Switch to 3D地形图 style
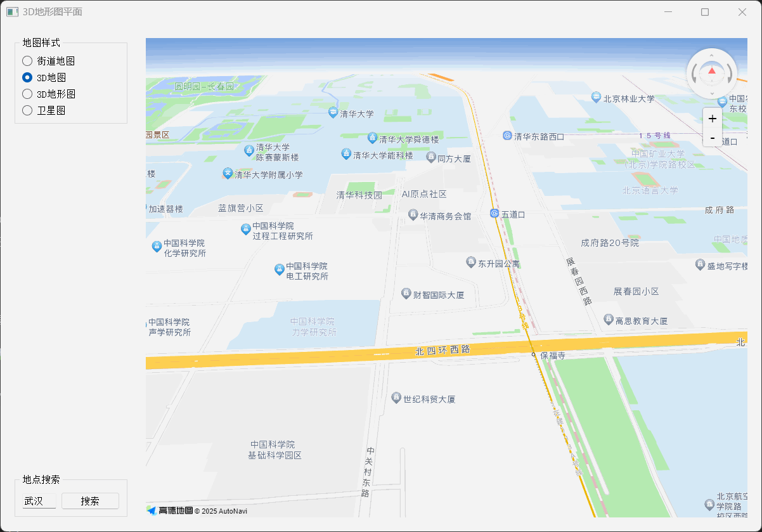The width and height of the screenshot is (762, 532). tap(27, 93)
